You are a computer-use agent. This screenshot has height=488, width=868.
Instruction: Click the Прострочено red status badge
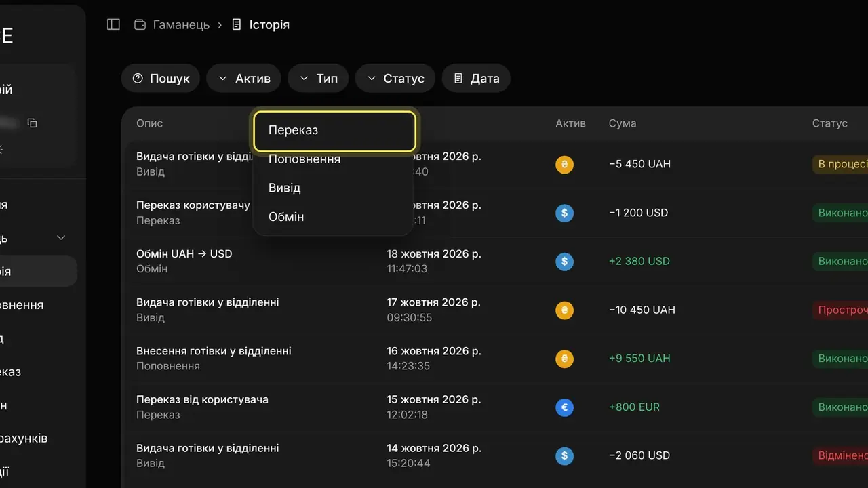840,310
